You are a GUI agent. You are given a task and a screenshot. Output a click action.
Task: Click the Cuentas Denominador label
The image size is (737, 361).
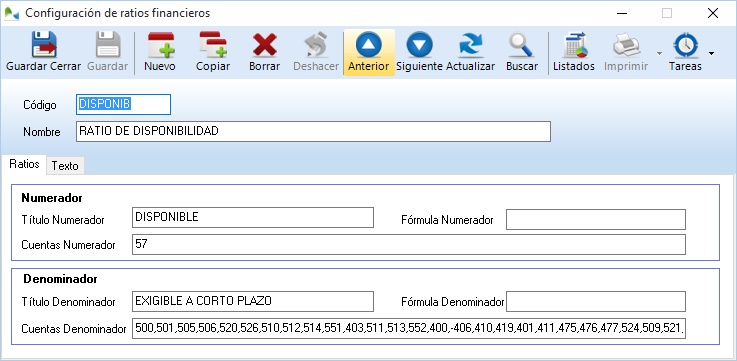coord(74,329)
